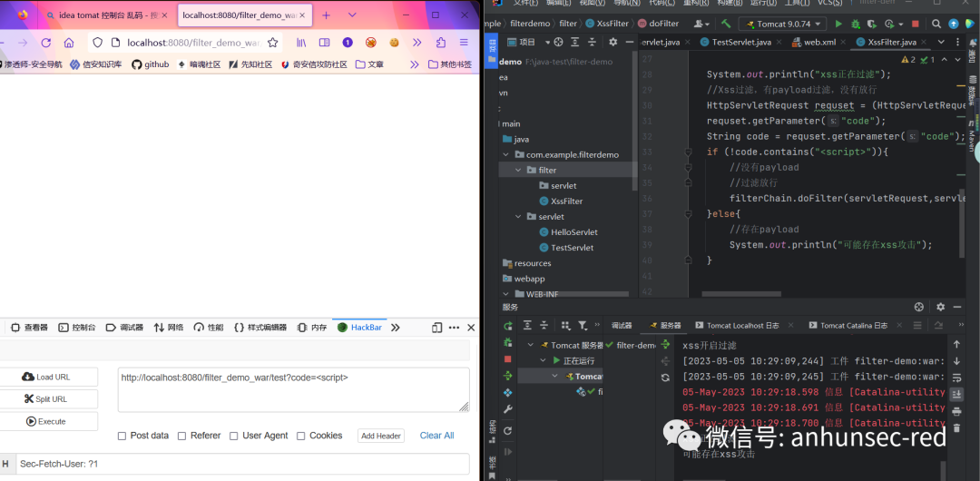Clear console with trash icon
Image resolution: width=980 pixels, height=481 pixels.
[956, 427]
